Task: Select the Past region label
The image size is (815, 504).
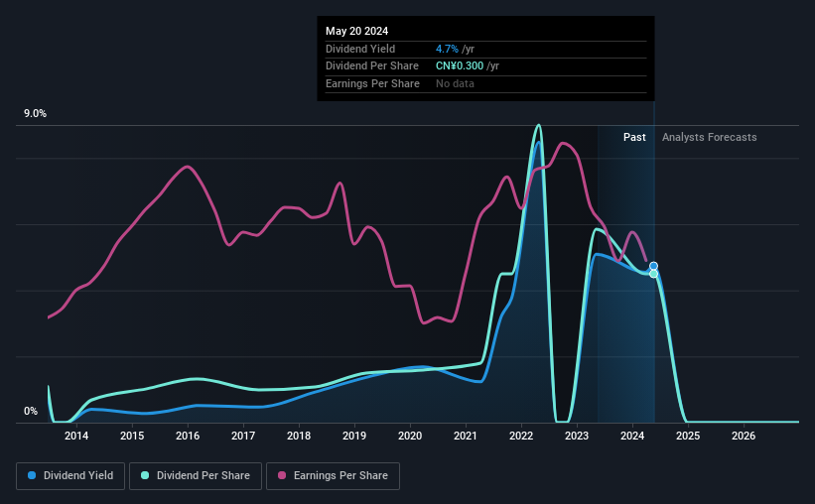Action: pyautogui.click(x=634, y=137)
